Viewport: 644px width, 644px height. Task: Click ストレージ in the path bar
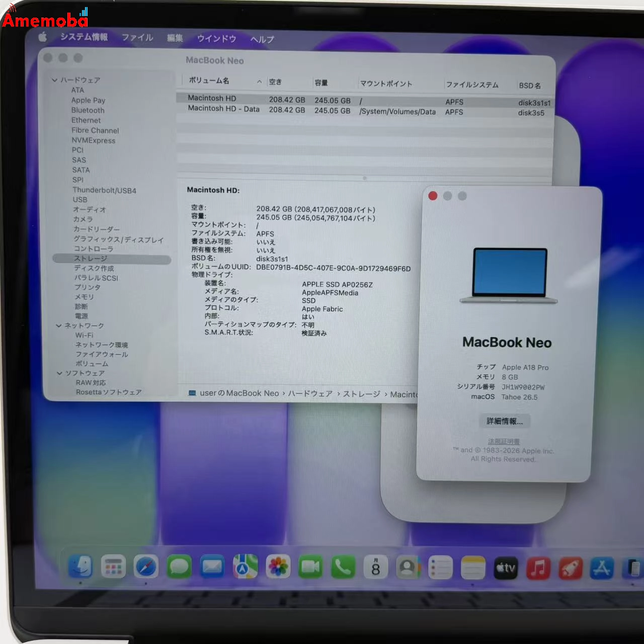[361, 394]
